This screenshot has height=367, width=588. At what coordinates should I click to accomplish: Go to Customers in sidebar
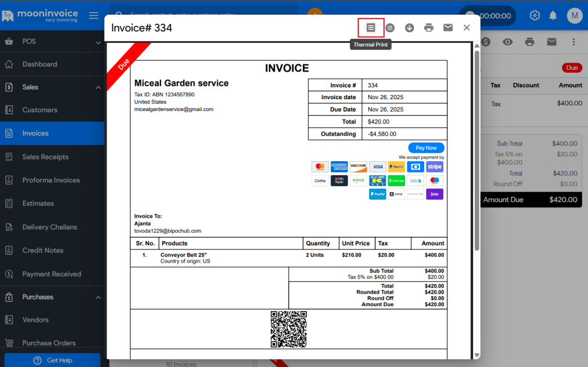(x=39, y=110)
